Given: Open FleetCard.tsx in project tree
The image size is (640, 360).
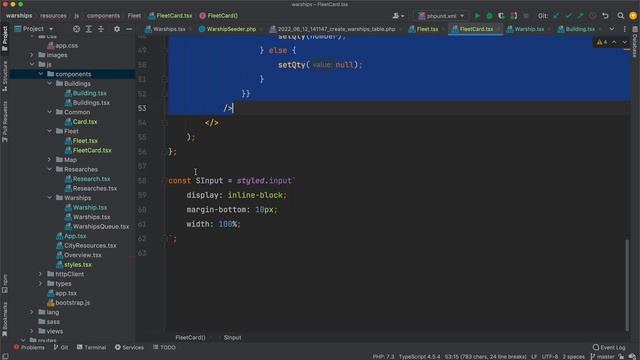Looking at the screenshot, I should tap(92, 150).
